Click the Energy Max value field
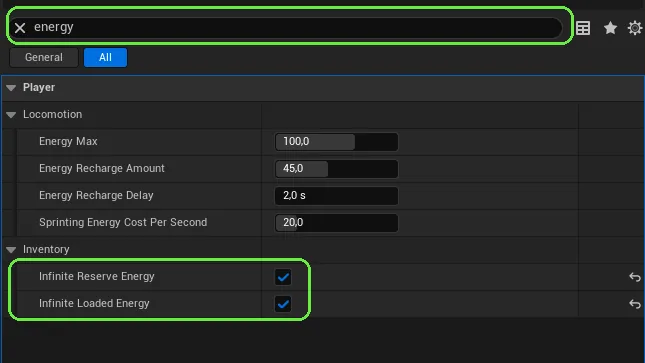Viewport: 645px width, 363px height. tap(336, 142)
